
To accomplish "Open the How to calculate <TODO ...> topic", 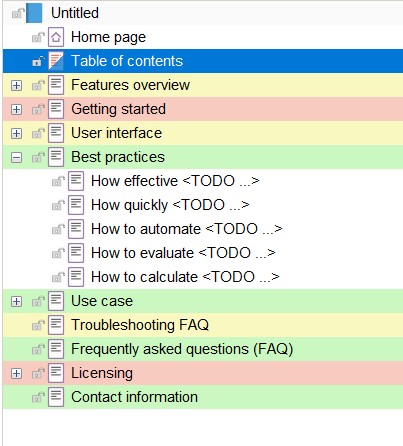I will [185, 277].
